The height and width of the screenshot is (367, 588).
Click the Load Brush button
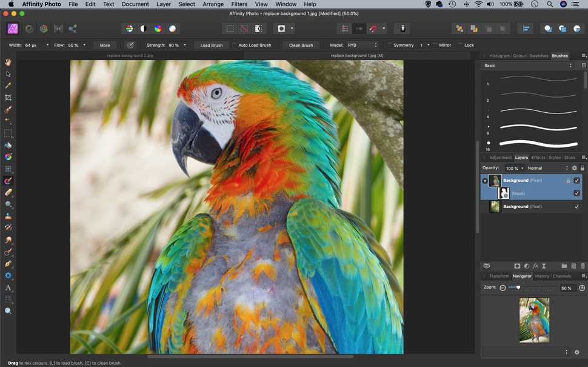coord(211,45)
